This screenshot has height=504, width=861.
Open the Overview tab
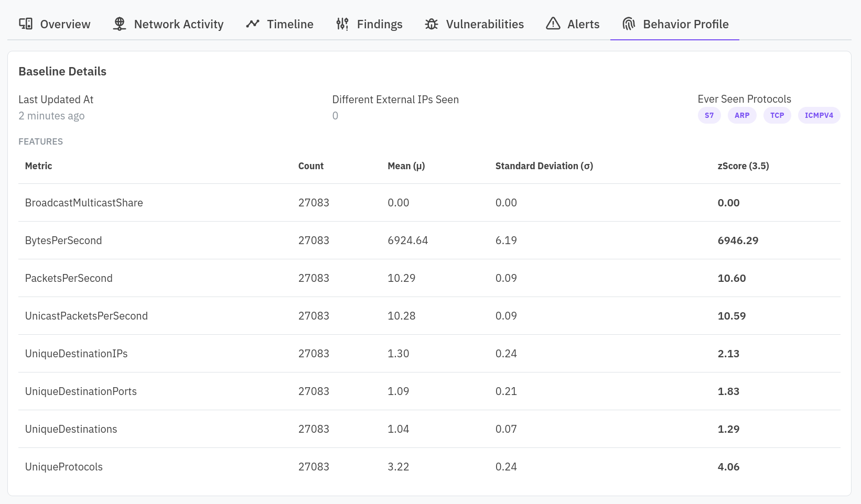tap(55, 24)
